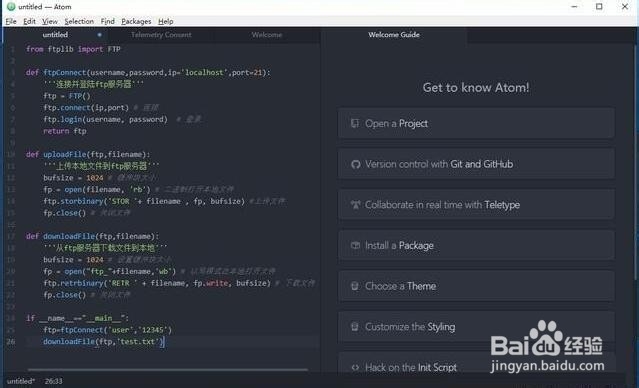Expand Version control with Git and GitHub
639x388 pixels.
click(x=476, y=164)
